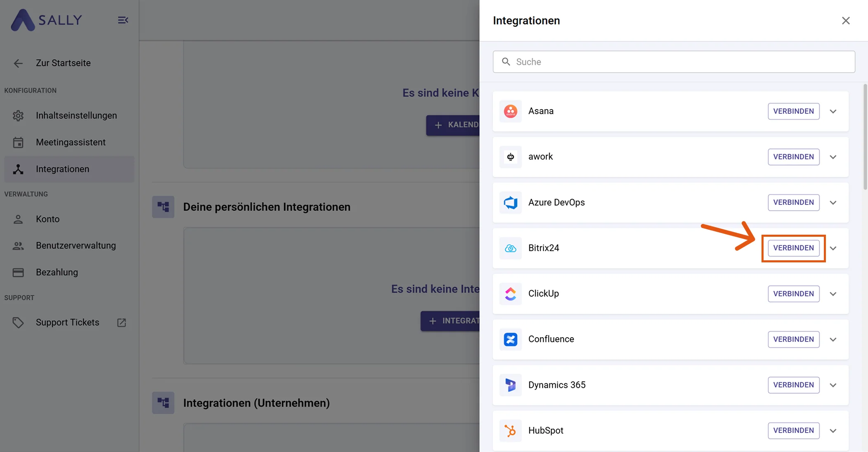Click the Support Tickets tag icon
Screen dimensions: 868x452
pyautogui.click(x=18, y=322)
